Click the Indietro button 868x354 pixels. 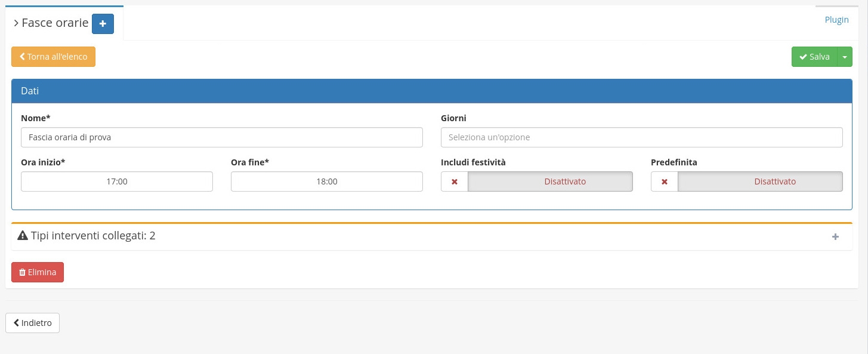[x=32, y=323]
